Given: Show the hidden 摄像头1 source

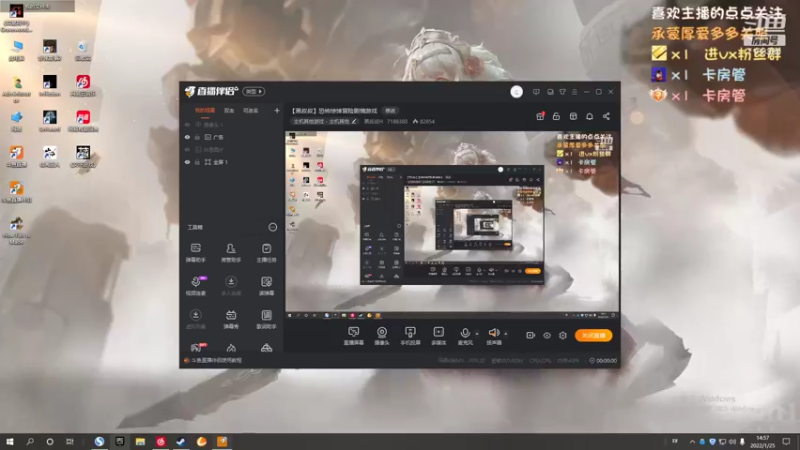Looking at the screenshot, I should click(x=187, y=124).
